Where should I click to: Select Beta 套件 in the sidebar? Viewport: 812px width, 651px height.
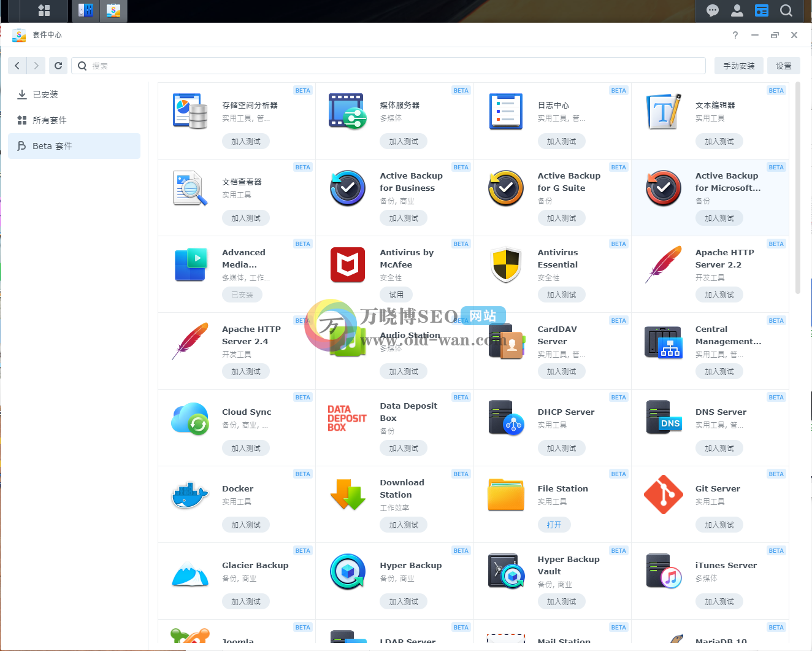[x=74, y=146]
